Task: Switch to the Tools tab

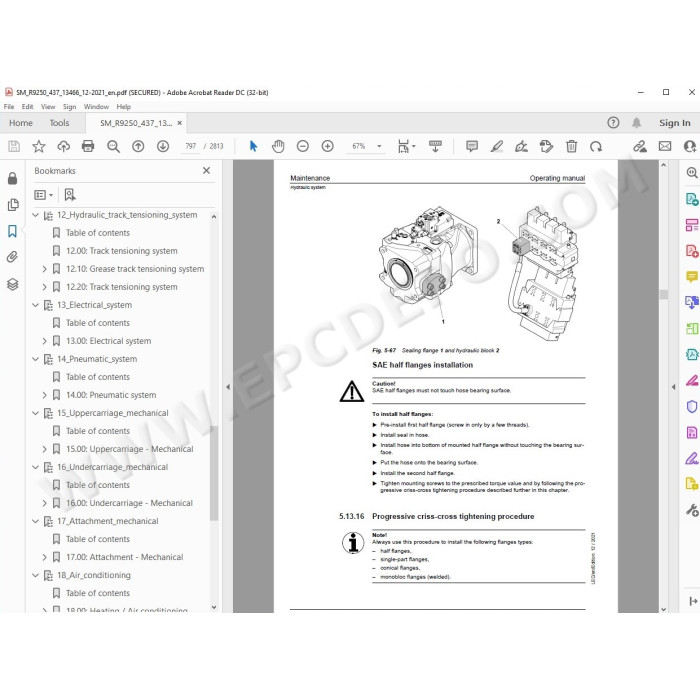Action: pos(59,123)
